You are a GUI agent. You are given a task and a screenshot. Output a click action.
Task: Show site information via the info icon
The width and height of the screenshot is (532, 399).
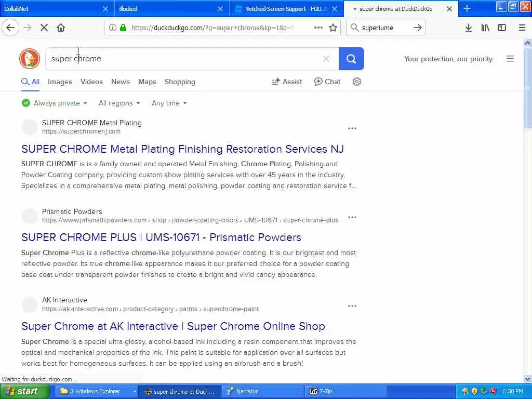pyautogui.click(x=112, y=28)
